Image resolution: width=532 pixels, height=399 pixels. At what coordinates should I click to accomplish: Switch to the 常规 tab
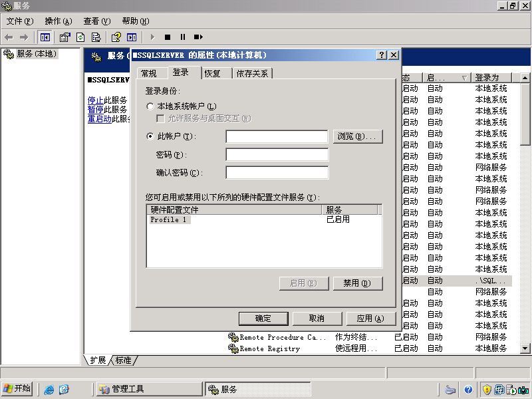click(150, 73)
